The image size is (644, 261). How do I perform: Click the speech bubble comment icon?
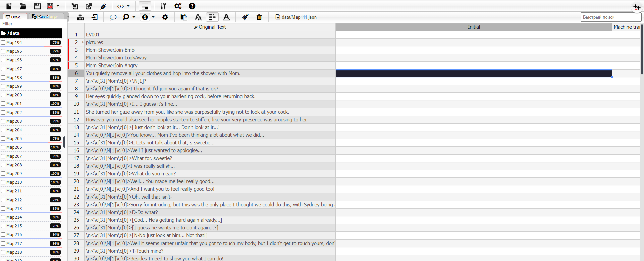pos(113,17)
